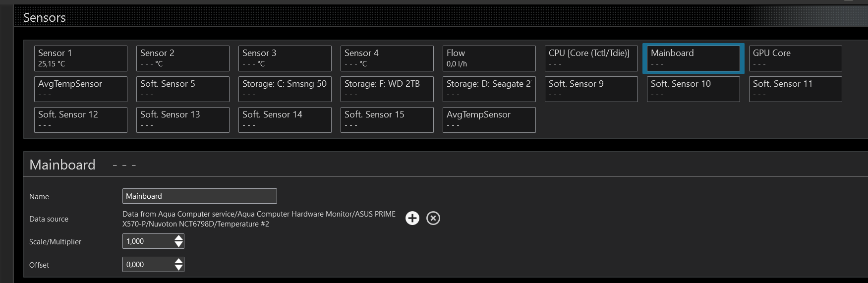Screen dimensions: 868x283
Task: Click the plus icon to add data source
Action: [x=412, y=218]
